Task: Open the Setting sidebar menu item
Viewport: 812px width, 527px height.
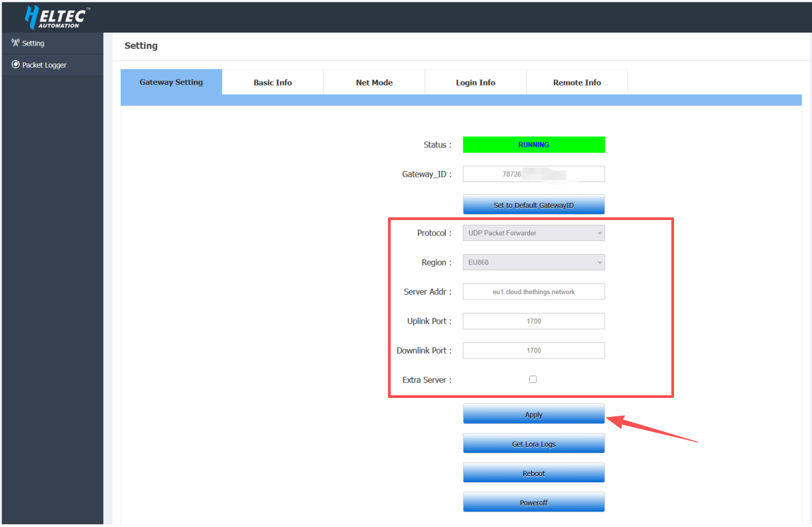Action: 33,43
